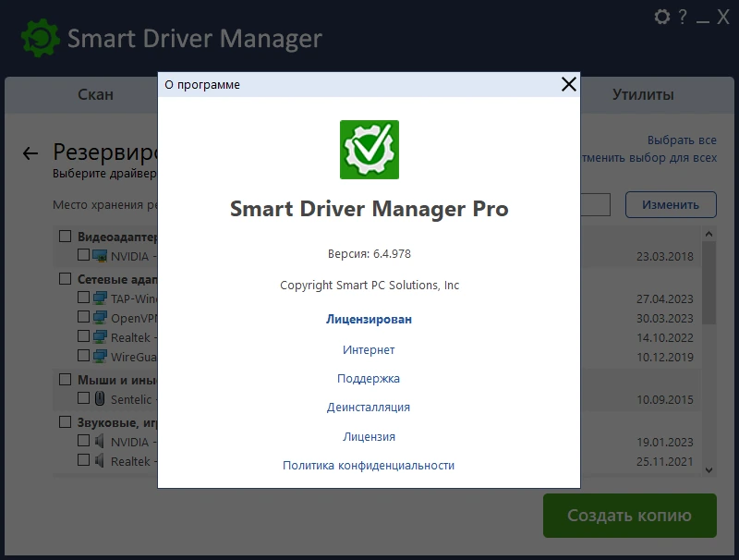Image resolution: width=739 pixels, height=560 pixels.
Task: Click the TAP-Windows network adapter icon
Action: pos(100,298)
